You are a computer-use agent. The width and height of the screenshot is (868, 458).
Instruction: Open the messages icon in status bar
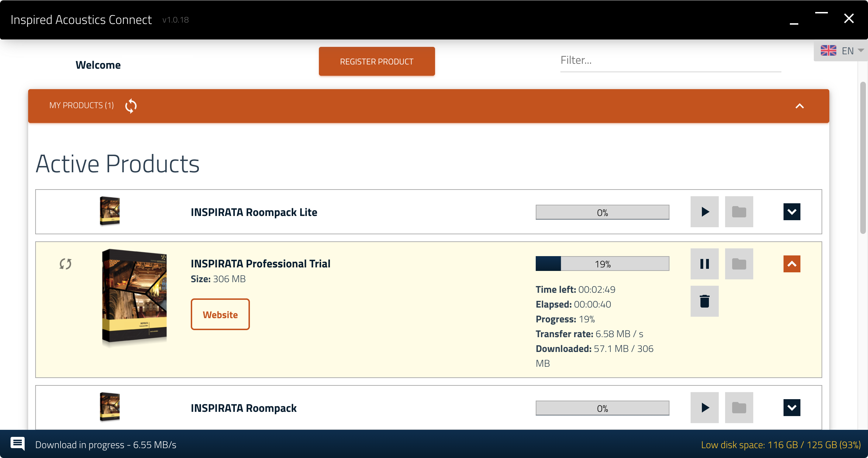point(18,444)
